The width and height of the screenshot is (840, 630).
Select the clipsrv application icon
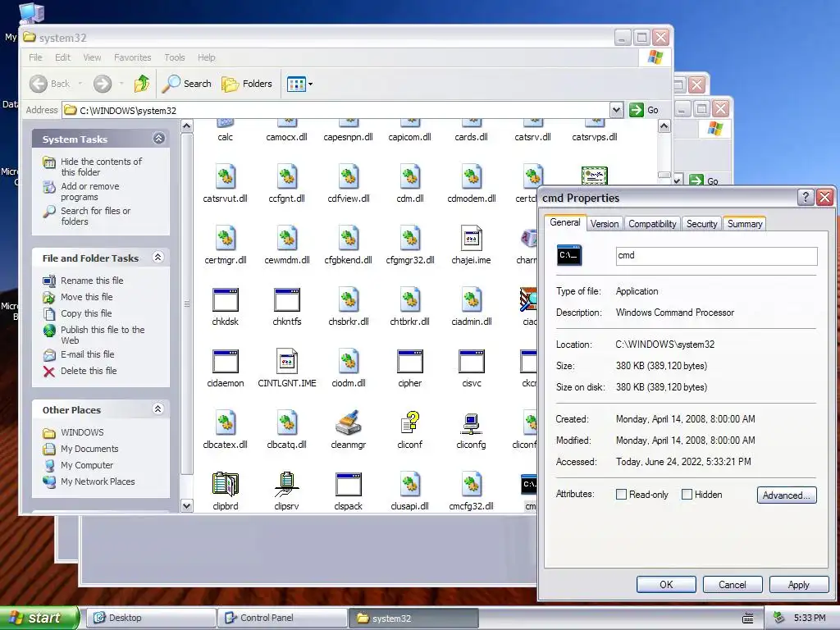(286, 484)
